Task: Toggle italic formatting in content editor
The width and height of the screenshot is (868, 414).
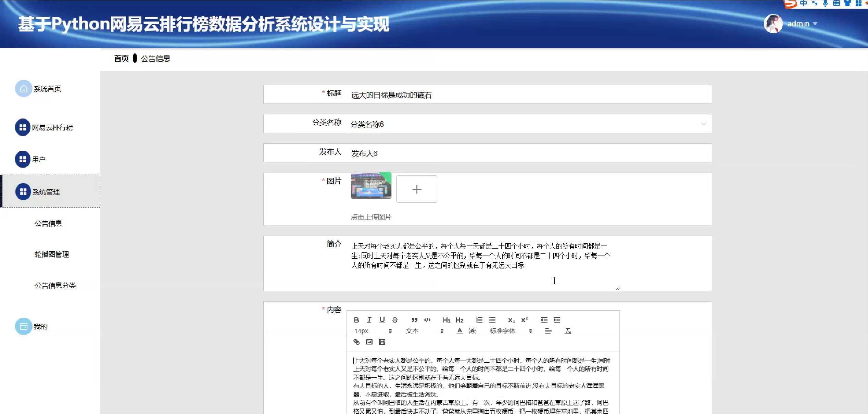Action: click(369, 320)
